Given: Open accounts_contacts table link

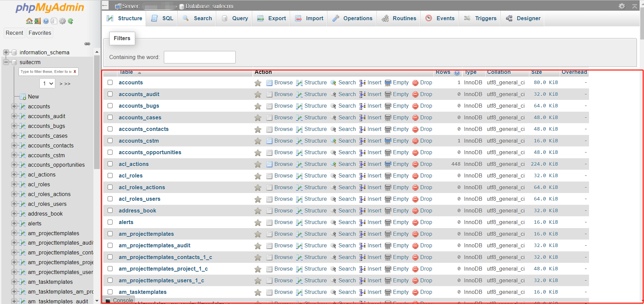Looking at the screenshot, I should 144,129.
